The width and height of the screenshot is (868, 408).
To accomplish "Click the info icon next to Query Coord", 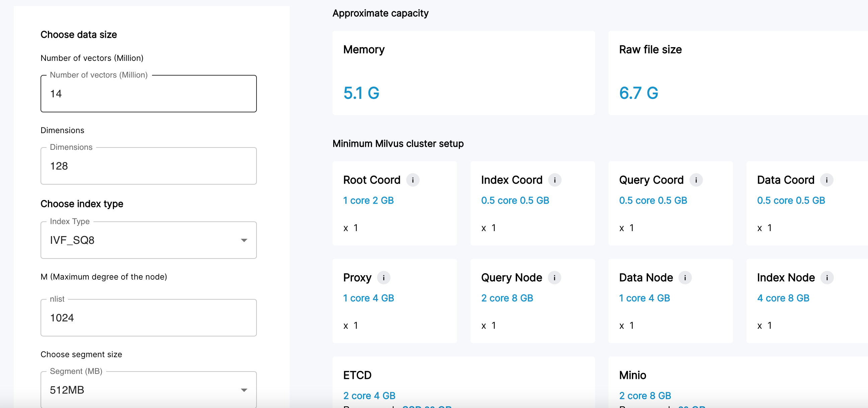I will point(696,180).
